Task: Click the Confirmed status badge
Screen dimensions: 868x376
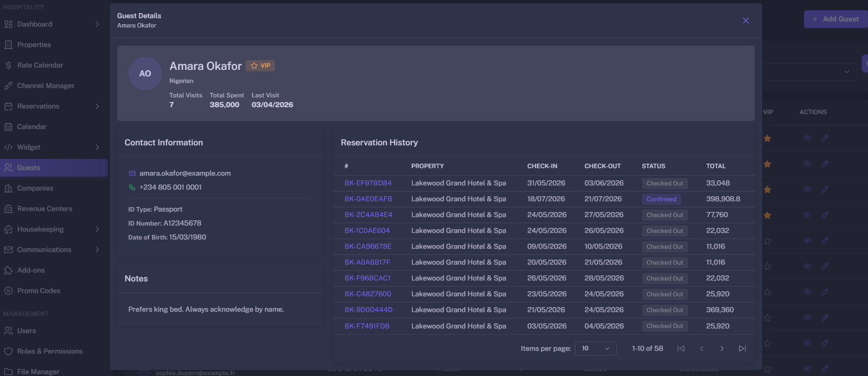Action: pyautogui.click(x=661, y=199)
